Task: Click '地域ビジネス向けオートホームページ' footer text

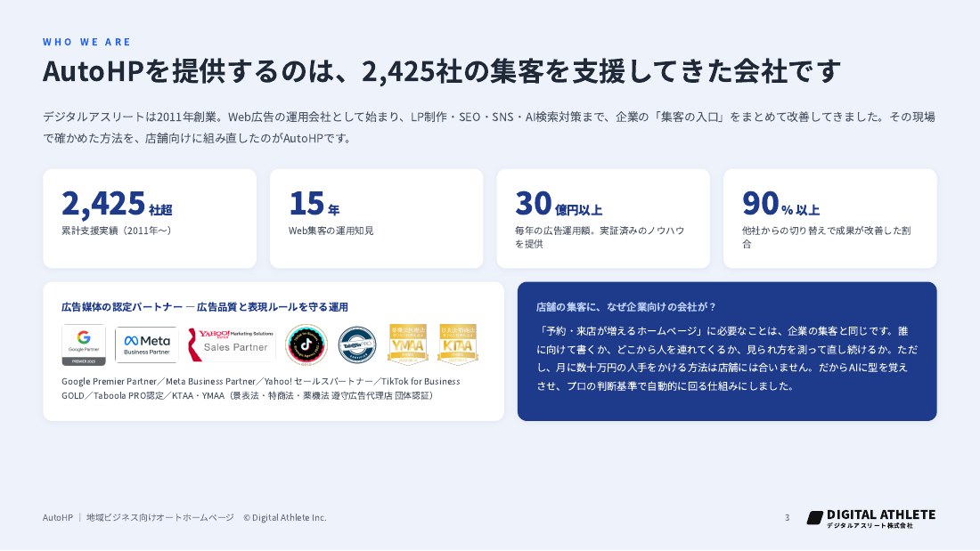Action: 160,517
